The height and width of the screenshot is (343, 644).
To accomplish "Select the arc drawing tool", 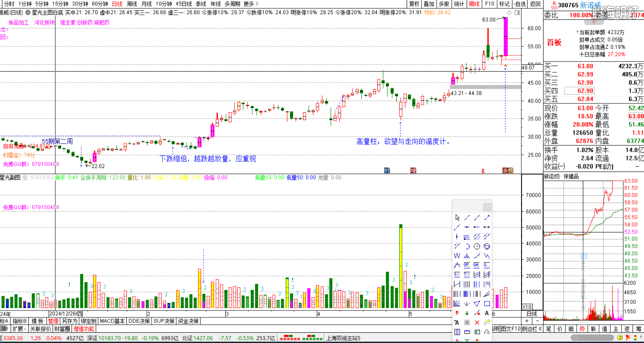I will click(x=467, y=246).
